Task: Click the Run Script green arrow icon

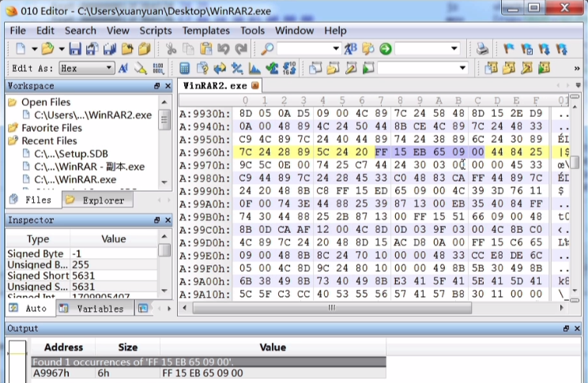Action: point(368,68)
